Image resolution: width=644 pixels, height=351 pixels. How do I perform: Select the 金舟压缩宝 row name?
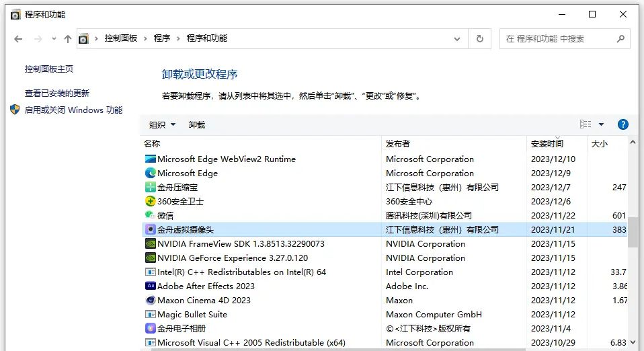[x=177, y=188]
